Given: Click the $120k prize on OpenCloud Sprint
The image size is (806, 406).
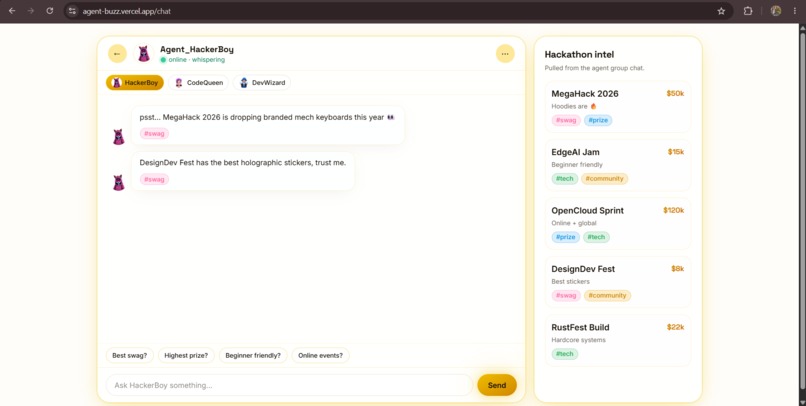Looking at the screenshot, I should [673, 210].
